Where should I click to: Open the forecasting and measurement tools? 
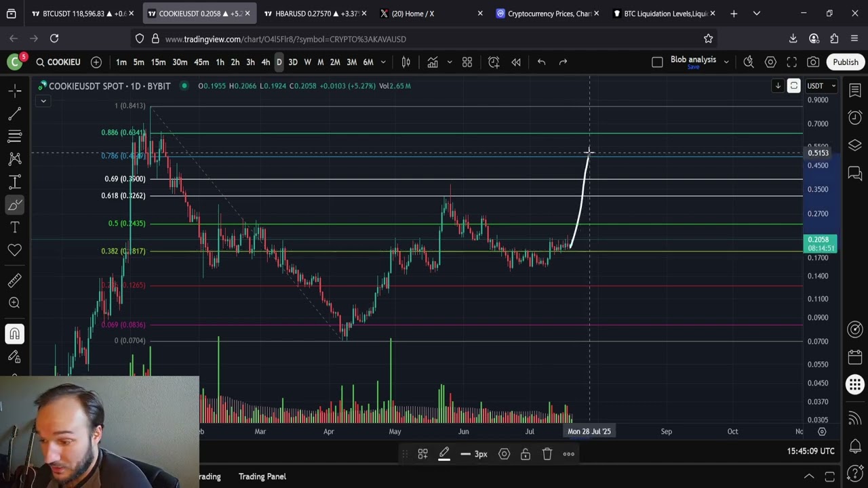point(15,182)
